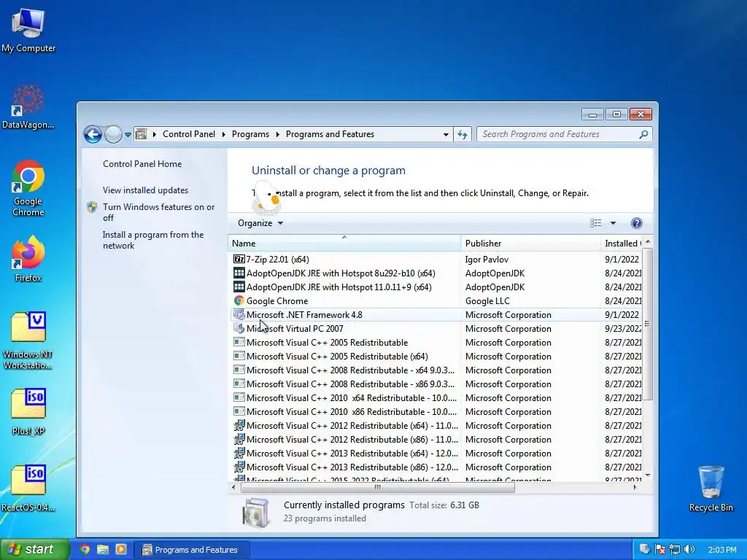Expand the address bar history dropdown
The image size is (747, 560).
446,134
